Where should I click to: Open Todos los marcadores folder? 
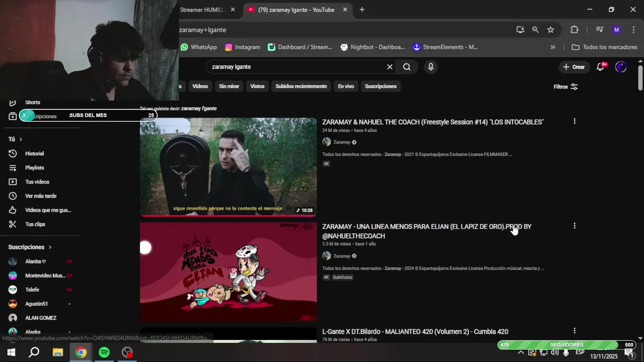pyautogui.click(x=605, y=47)
